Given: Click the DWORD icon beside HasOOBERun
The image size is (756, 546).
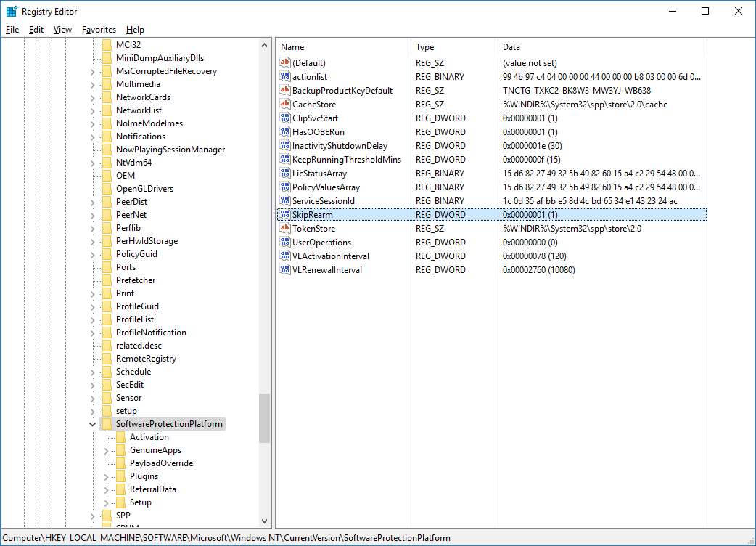Looking at the screenshot, I should pyautogui.click(x=285, y=131).
